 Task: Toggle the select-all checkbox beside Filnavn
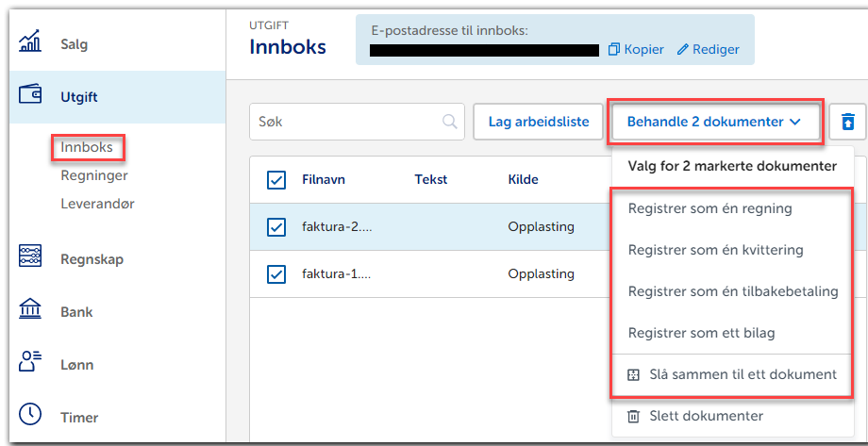[x=276, y=179]
